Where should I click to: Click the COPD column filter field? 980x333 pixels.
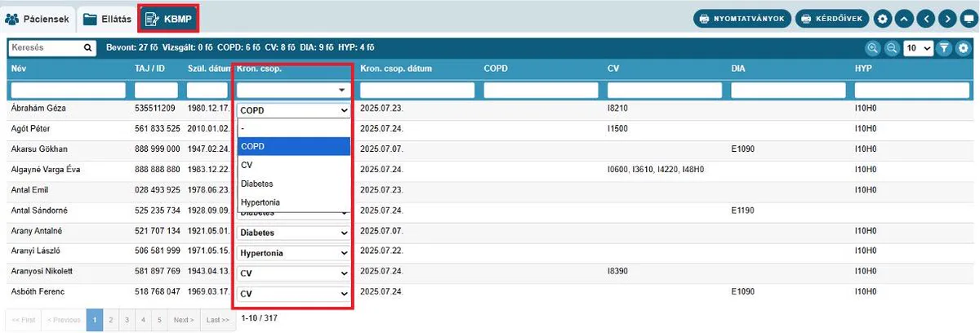[542, 90]
